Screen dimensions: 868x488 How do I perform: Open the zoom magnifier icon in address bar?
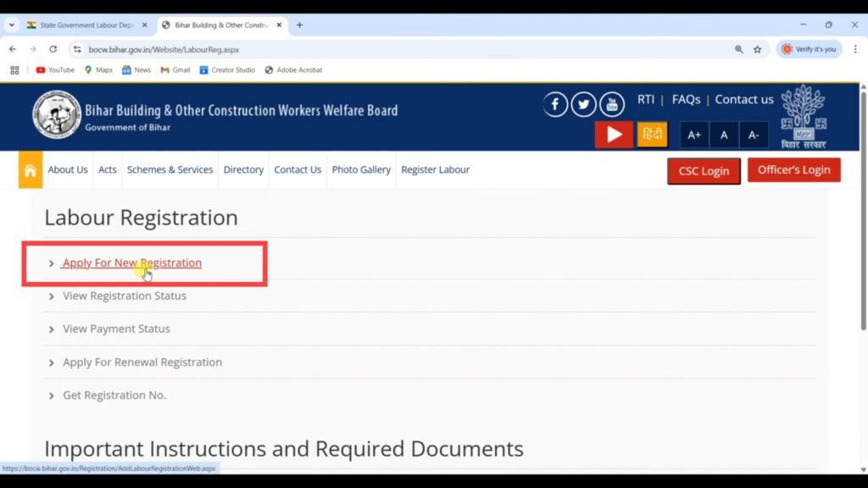738,49
